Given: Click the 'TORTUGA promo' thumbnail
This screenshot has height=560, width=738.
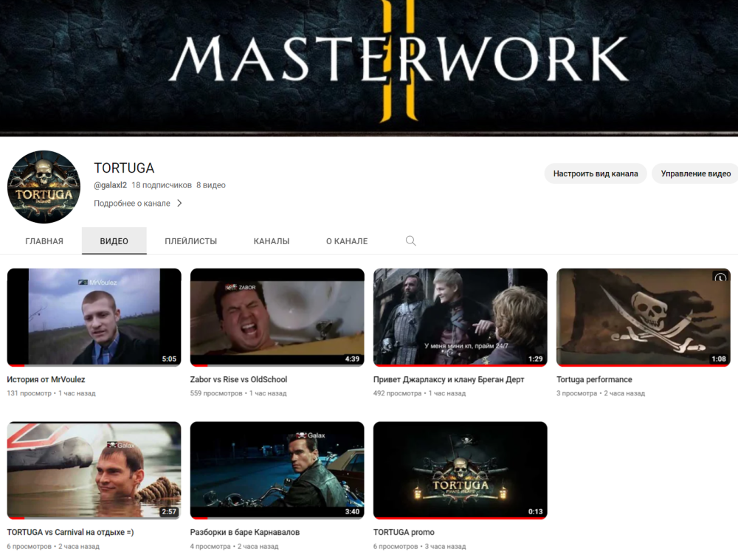Looking at the screenshot, I should click(x=460, y=470).
